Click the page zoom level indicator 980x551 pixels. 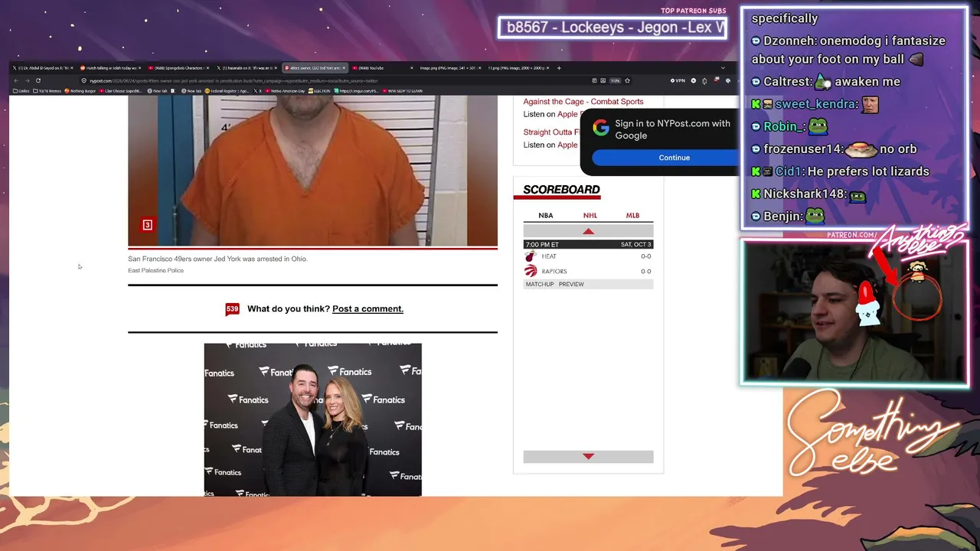click(615, 80)
